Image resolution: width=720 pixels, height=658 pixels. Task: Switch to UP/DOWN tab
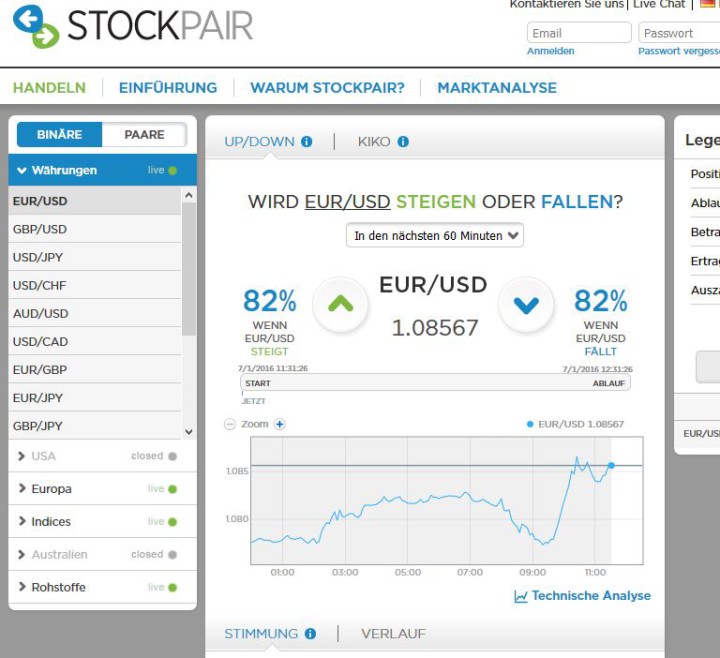tap(259, 142)
